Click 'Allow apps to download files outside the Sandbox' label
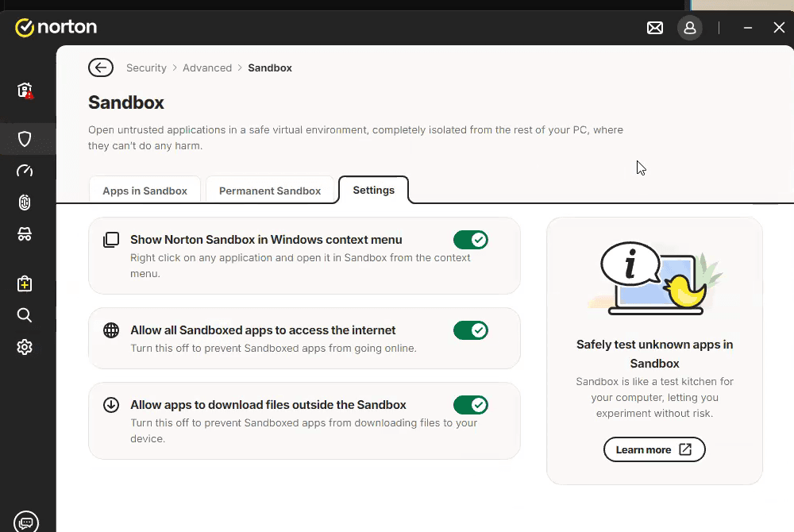 pos(268,405)
